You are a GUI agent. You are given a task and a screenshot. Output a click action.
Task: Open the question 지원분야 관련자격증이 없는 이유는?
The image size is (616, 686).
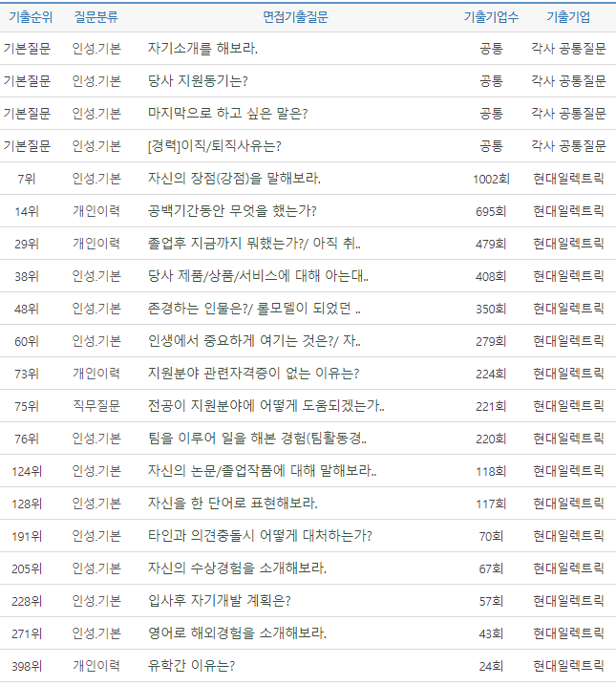coord(254,374)
